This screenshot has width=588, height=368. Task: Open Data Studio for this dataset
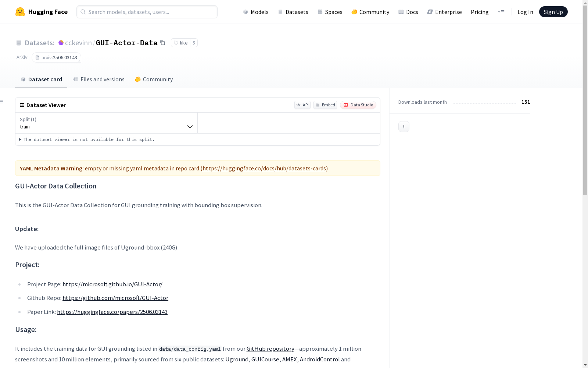pos(358,105)
